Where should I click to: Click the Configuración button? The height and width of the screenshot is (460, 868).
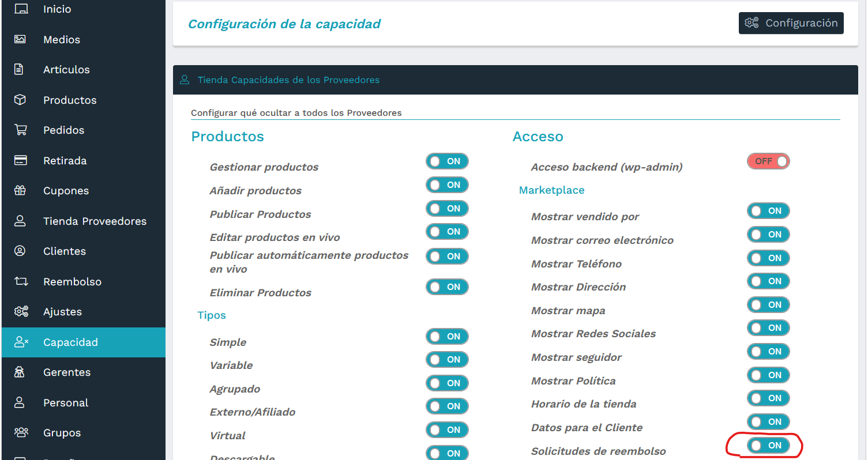click(x=791, y=23)
